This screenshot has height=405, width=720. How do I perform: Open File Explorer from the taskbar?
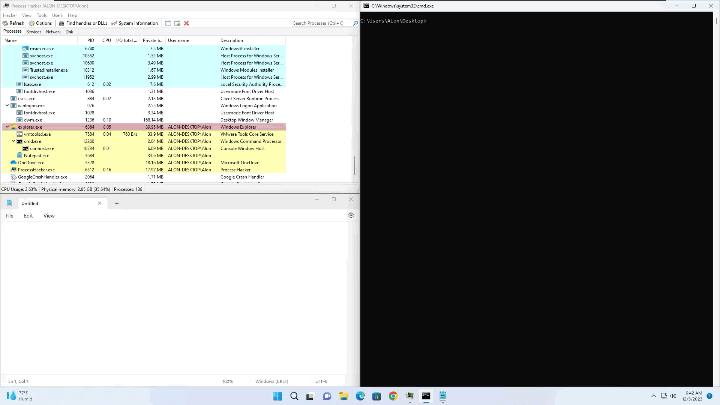pyautogui.click(x=343, y=396)
